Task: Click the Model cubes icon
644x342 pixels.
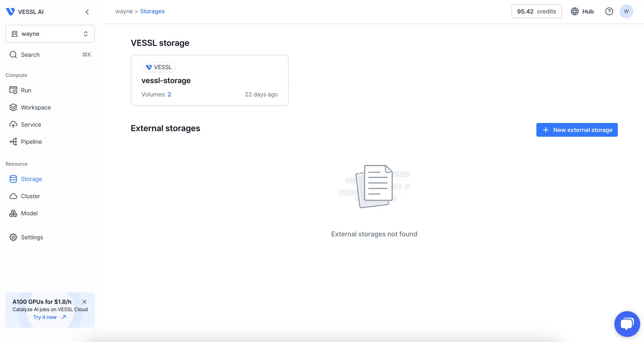Action: (13, 213)
